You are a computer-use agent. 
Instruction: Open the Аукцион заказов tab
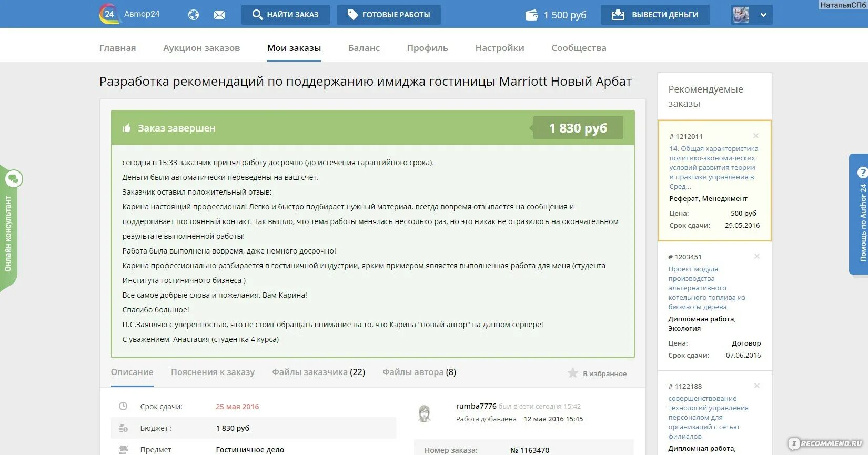[x=201, y=48]
